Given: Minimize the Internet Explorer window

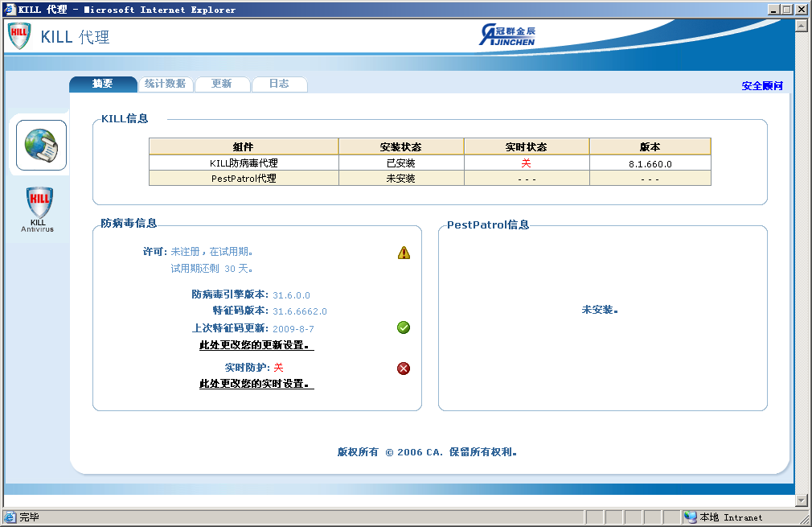Looking at the screenshot, I should tap(773, 10).
